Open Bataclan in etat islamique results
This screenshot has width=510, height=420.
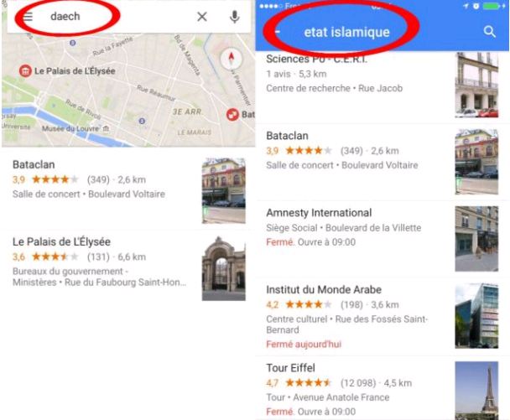tap(382, 162)
